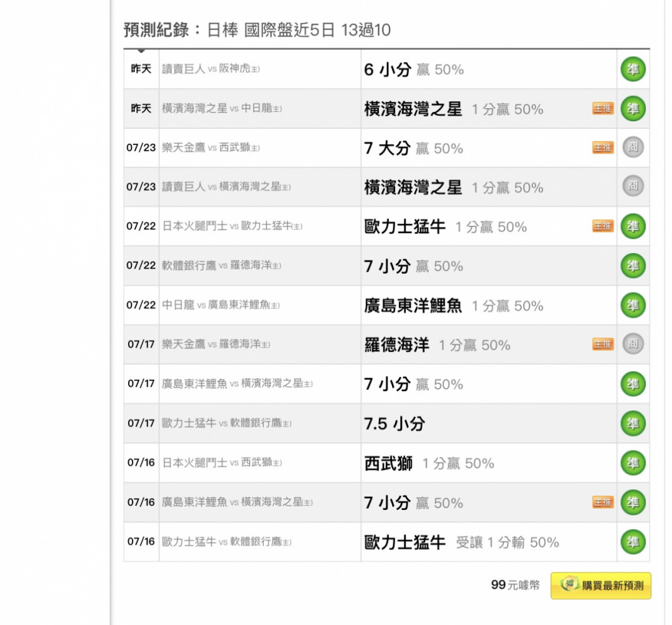Click the 預測紀錄 heading text
Image resolution: width=672 pixels, height=625 pixels.
[156, 30]
